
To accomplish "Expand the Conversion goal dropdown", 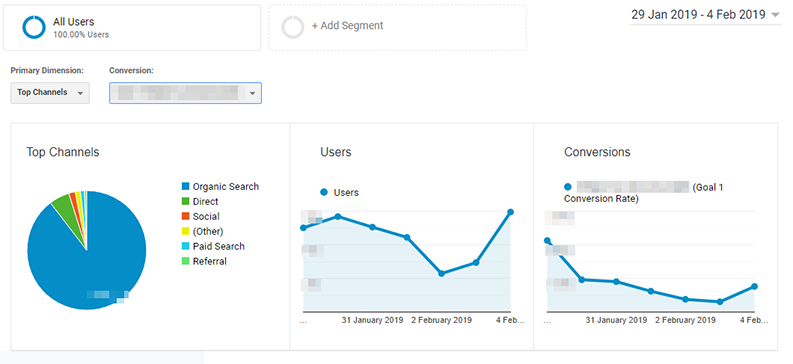I will click(185, 93).
